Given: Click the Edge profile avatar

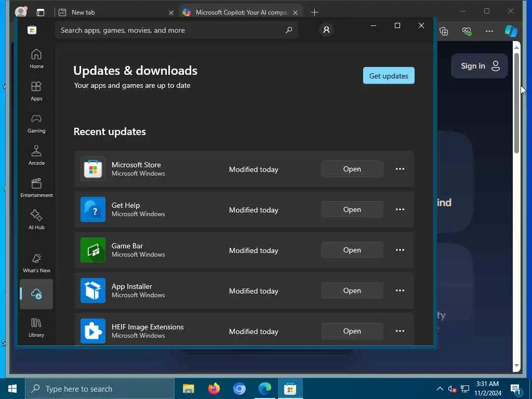Looking at the screenshot, I should [x=21, y=12].
